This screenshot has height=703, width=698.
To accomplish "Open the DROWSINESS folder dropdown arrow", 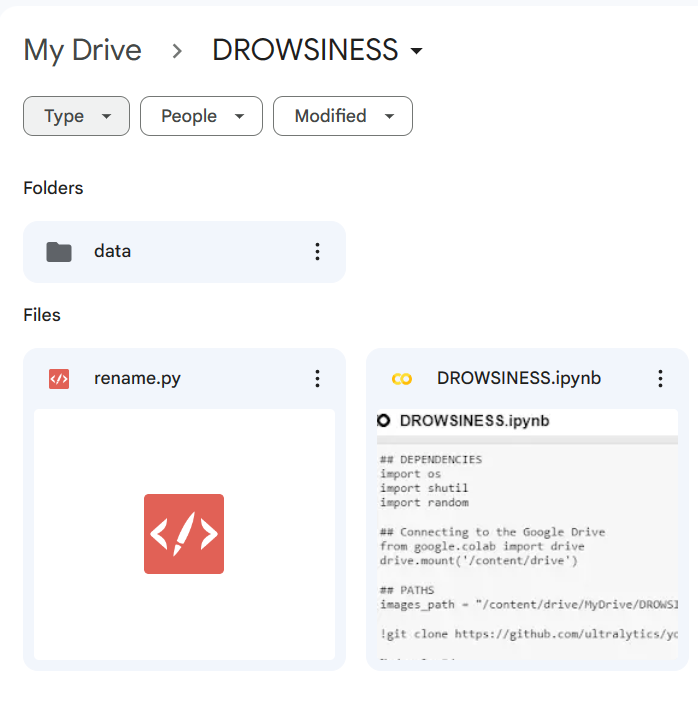I will pyautogui.click(x=416, y=50).
